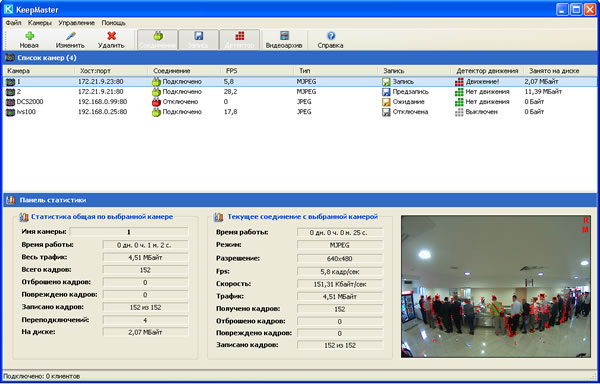The width and height of the screenshot is (600, 384).
Task: Delete the camera with Удалить
Action: 111,40
